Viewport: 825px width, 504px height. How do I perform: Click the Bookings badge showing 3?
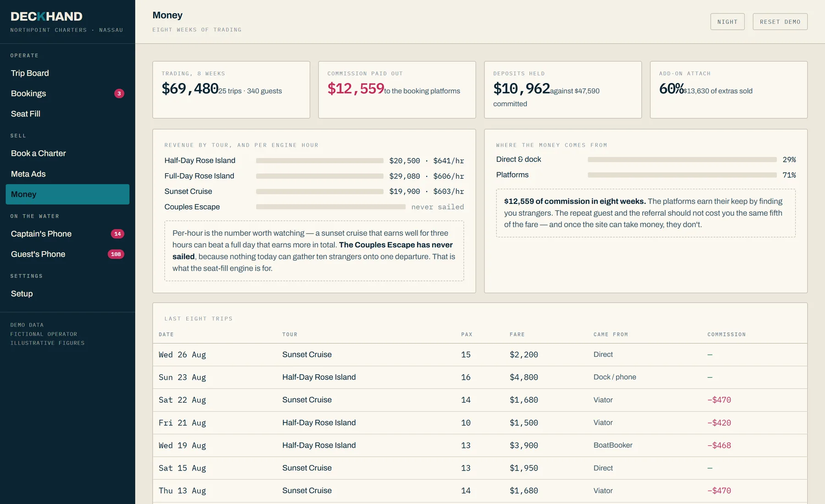[119, 93]
